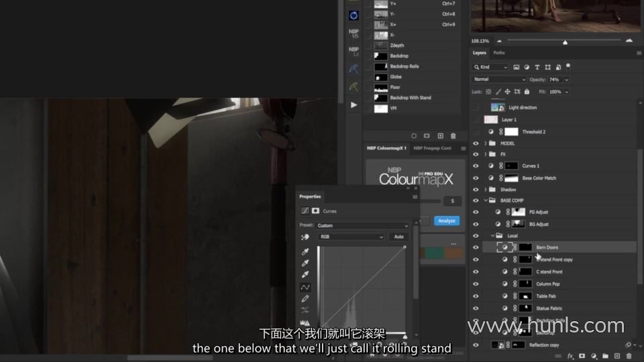Open the Opacity slider dropdown arrow
Screen dimensions: 644x362
tap(567, 80)
